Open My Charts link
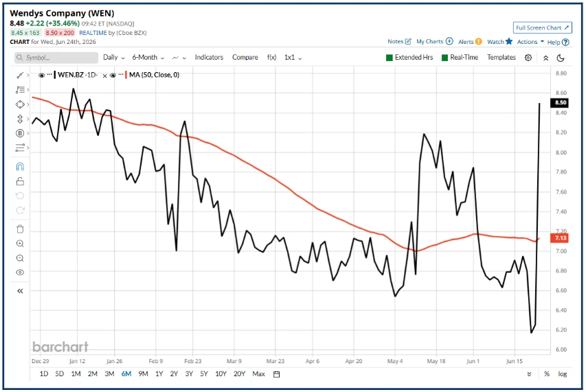Image resolution: width=586 pixels, height=392 pixels. tap(435, 41)
